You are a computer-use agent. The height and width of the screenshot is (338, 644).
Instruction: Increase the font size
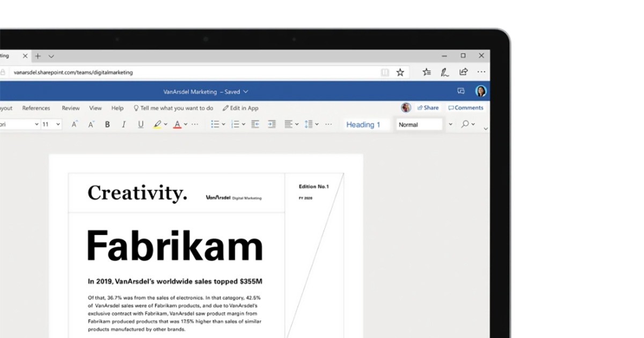(74, 124)
